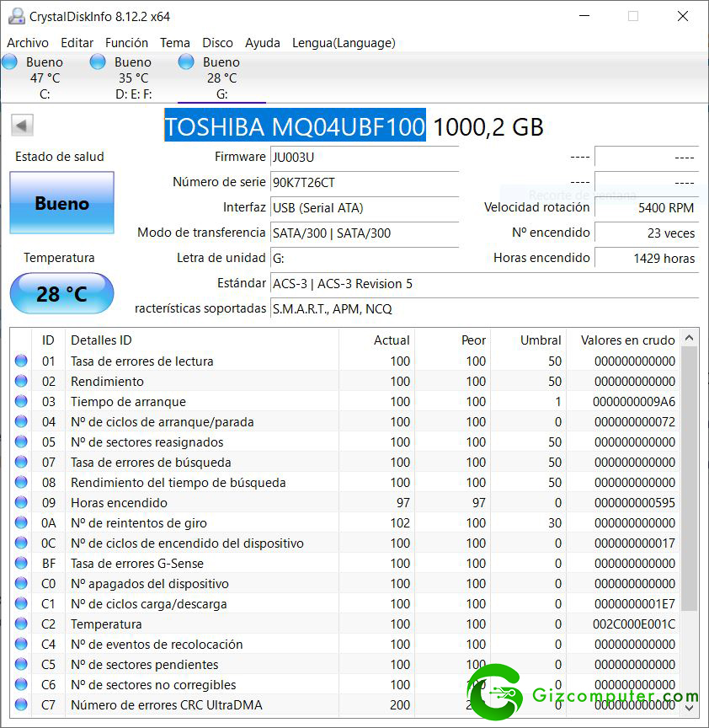The image size is (709, 728).
Task: Select the Tasa de errores de lectura row
Action: point(344,361)
